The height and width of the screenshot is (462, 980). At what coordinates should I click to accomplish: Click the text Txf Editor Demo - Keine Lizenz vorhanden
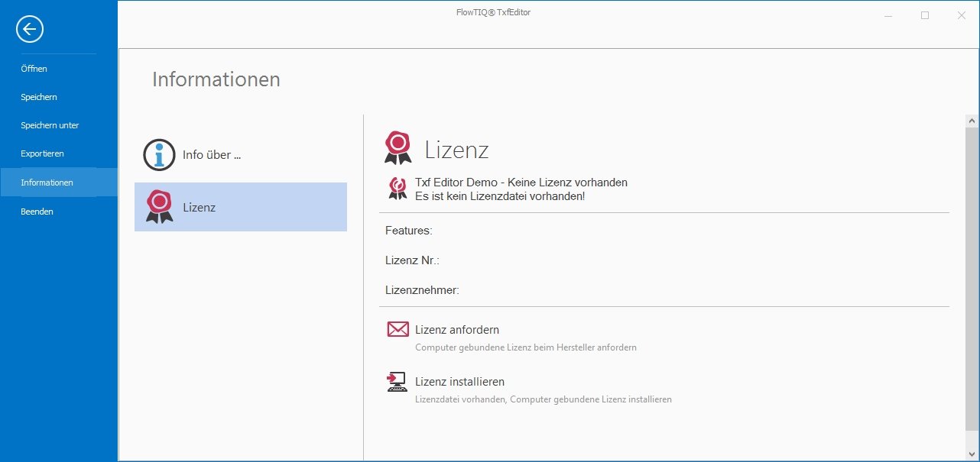[x=521, y=183]
